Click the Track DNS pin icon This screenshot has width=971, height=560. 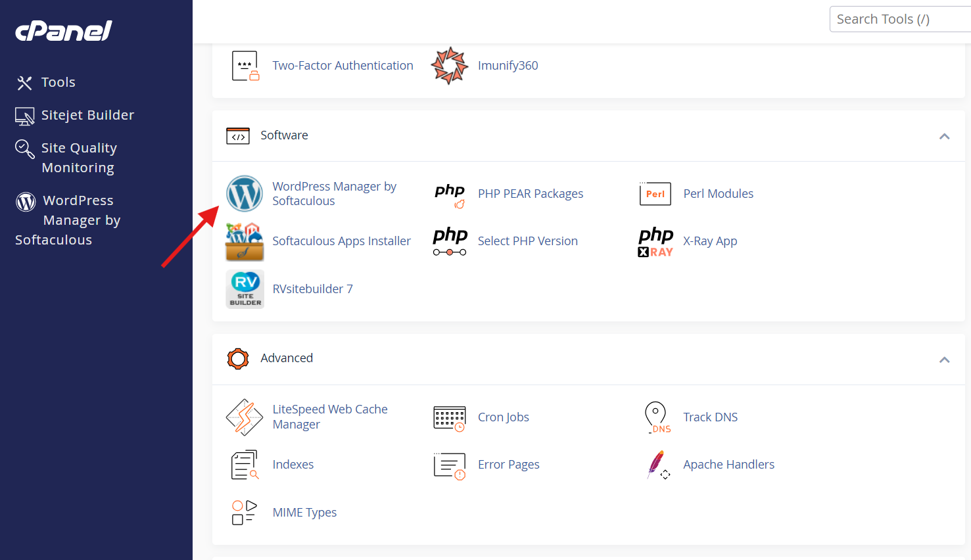pyautogui.click(x=657, y=417)
